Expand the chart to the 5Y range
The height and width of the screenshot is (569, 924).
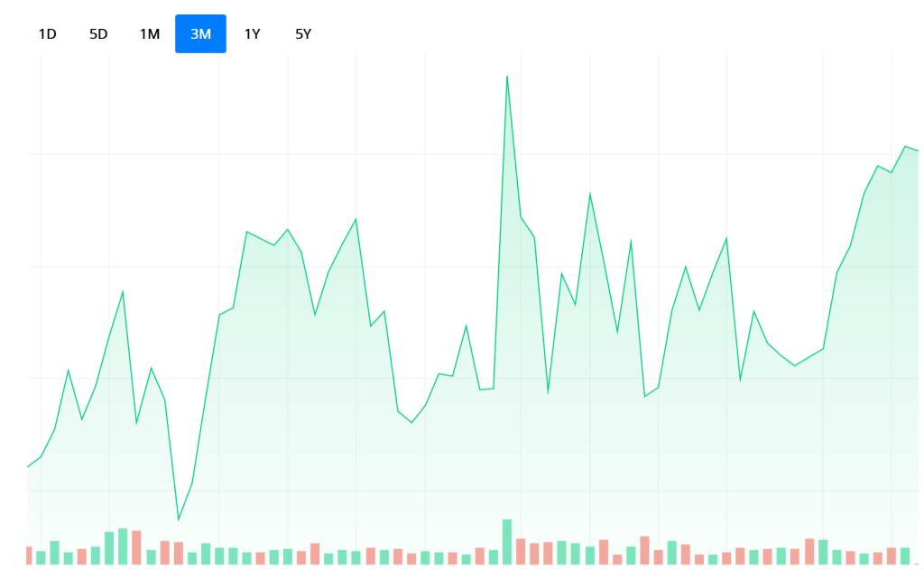303,34
